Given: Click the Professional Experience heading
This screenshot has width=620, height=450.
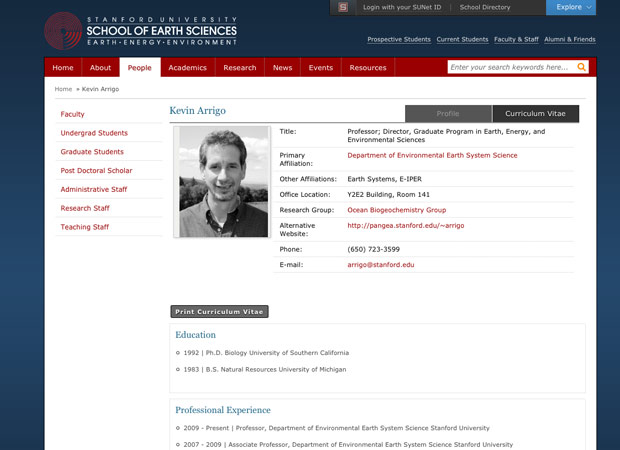Looking at the screenshot, I should click(x=223, y=410).
